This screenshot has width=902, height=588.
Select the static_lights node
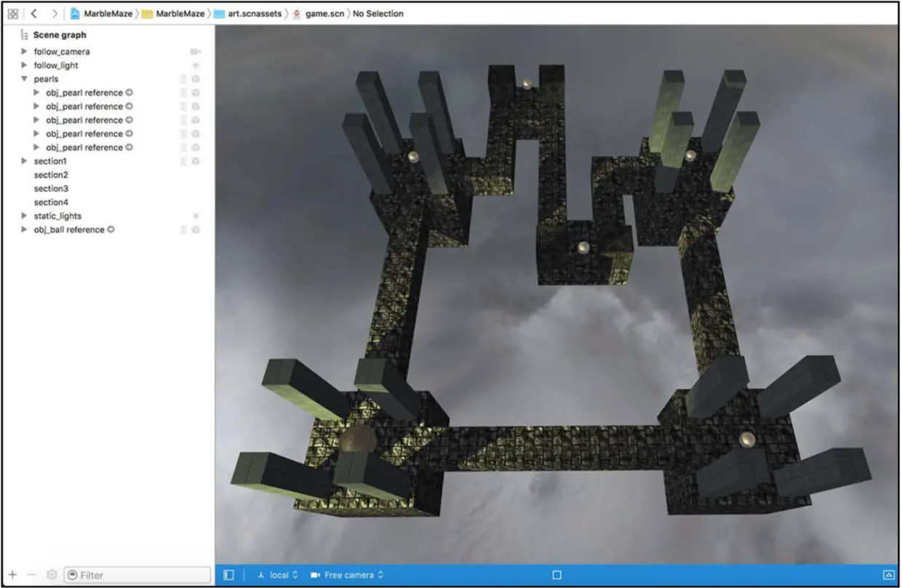tap(57, 216)
